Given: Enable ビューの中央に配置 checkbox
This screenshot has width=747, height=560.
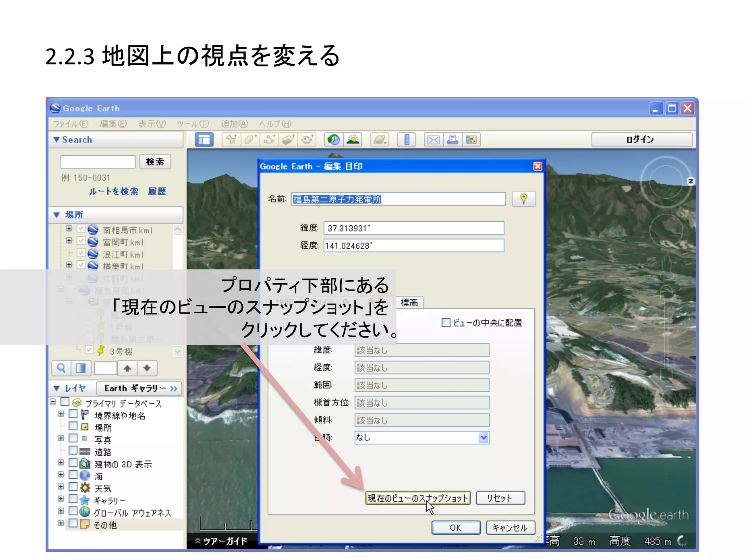Looking at the screenshot, I should click(446, 323).
